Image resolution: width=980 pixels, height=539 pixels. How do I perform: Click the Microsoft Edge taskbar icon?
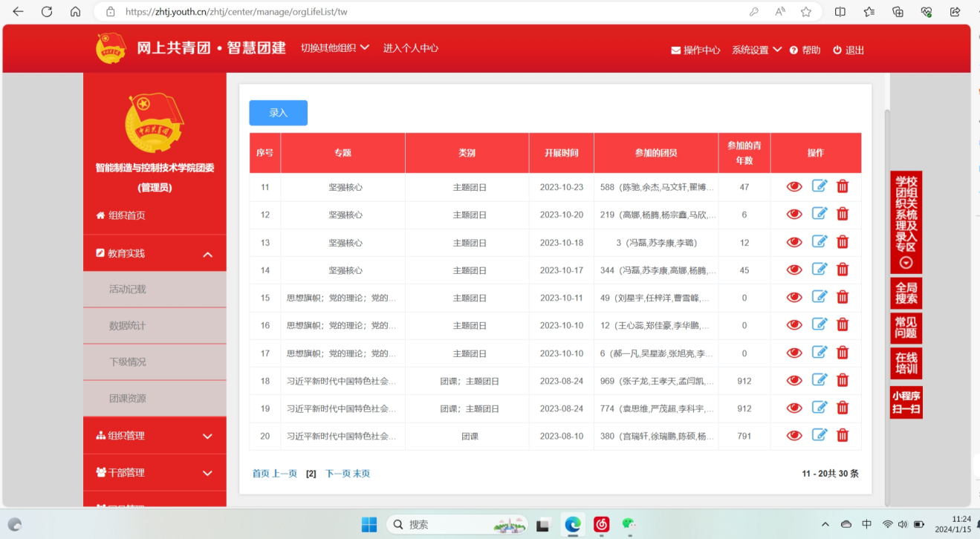point(572,524)
